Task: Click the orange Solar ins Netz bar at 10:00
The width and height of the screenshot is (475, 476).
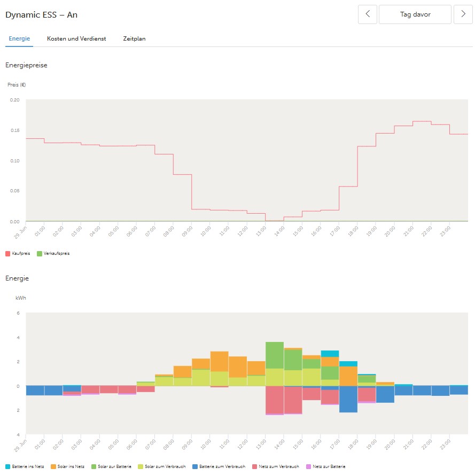Action: click(x=219, y=361)
